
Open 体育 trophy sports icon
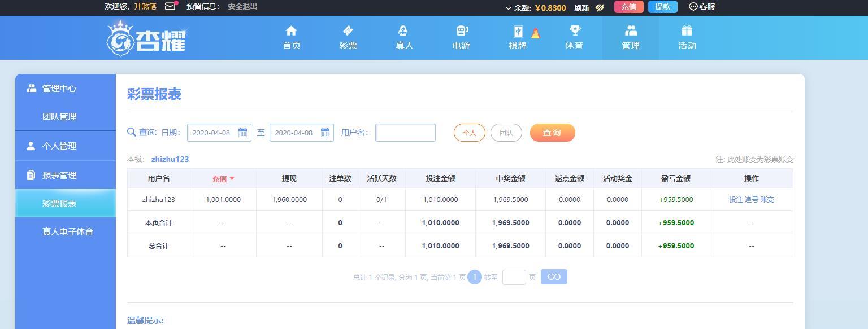pos(575,30)
